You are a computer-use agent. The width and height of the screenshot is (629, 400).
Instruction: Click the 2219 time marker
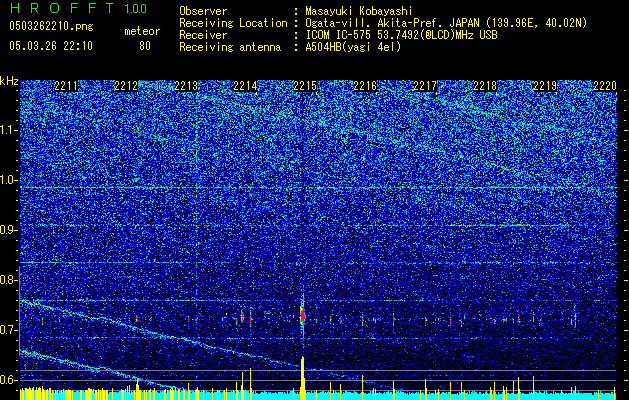point(545,86)
